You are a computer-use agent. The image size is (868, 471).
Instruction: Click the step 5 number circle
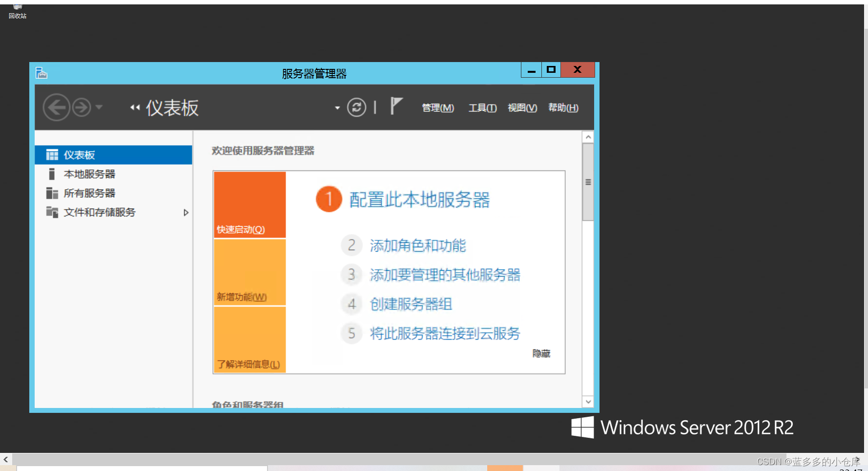pyautogui.click(x=351, y=333)
